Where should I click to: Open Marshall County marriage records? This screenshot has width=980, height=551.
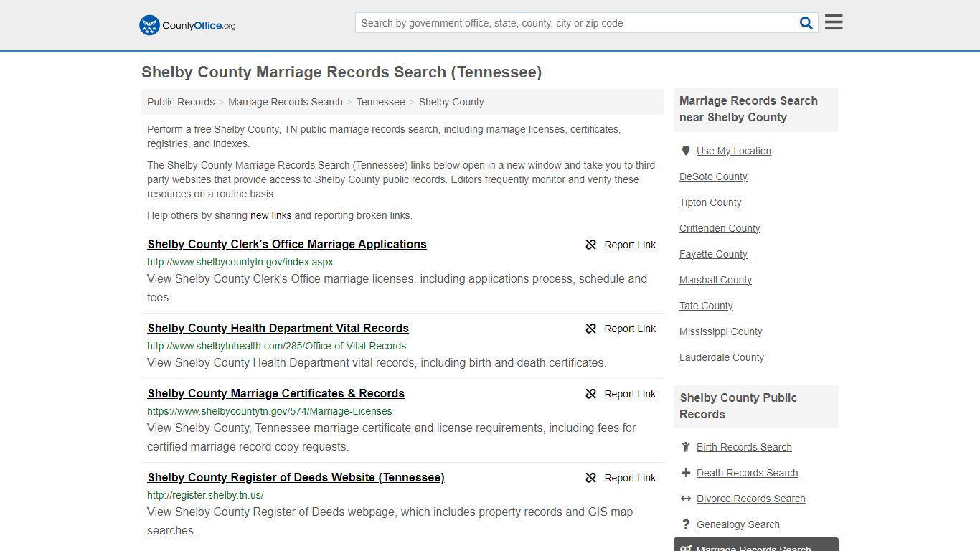[x=715, y=280]
